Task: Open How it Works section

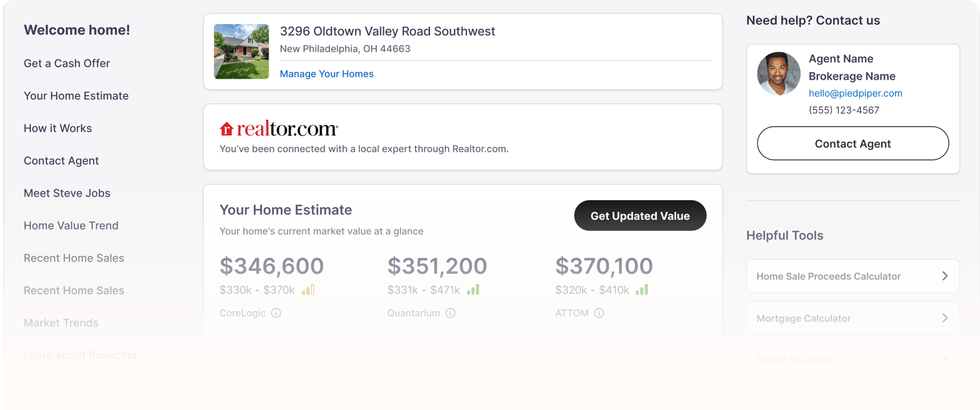Action: coord(58,128)
